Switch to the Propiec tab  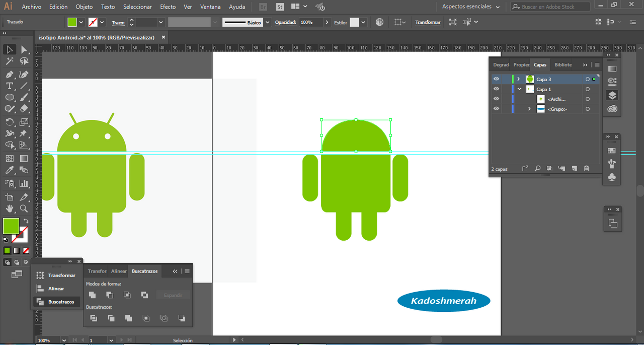pos(521,65)
